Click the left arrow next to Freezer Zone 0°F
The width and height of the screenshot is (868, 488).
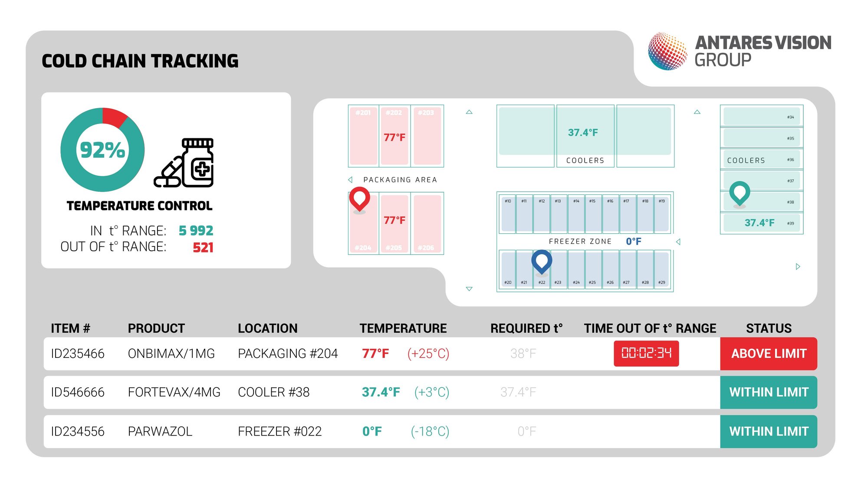click(x=678, y=242)
